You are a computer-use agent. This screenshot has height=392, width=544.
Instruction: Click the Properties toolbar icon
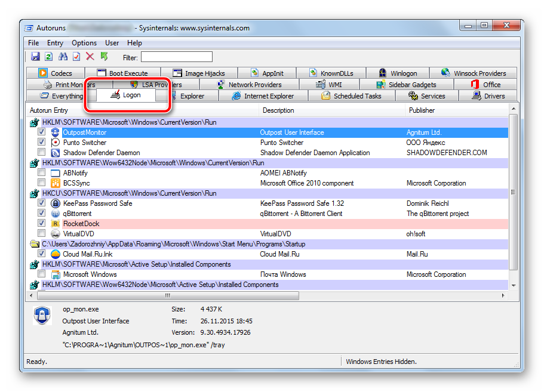[76, 57]
